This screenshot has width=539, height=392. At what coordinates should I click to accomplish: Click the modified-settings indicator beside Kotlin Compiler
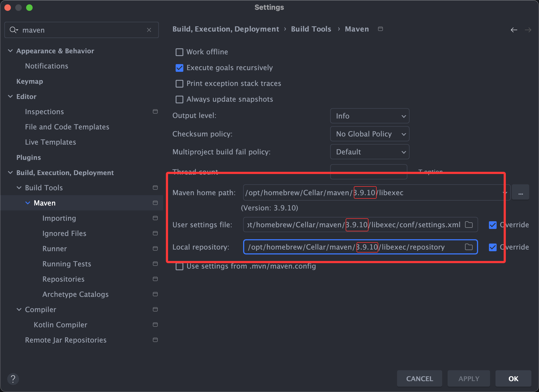[155, 325]
